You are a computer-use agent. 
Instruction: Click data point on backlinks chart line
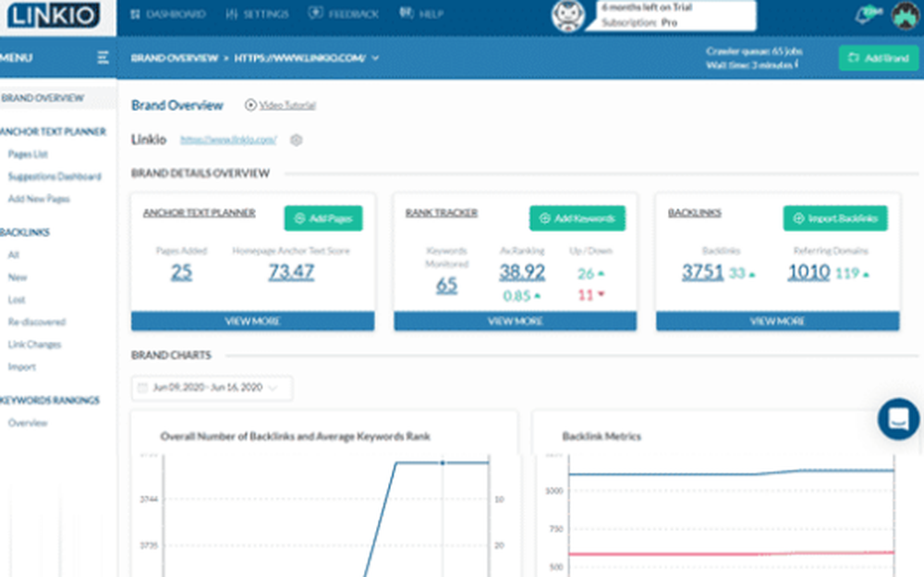443,463
